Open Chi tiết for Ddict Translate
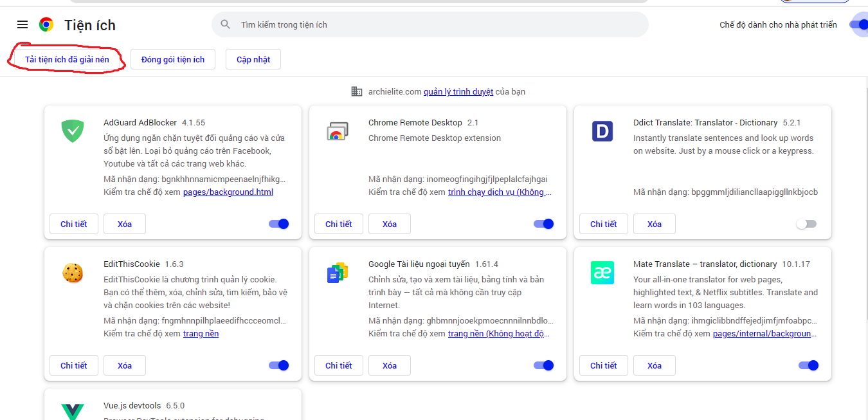 tap(604, 224)
